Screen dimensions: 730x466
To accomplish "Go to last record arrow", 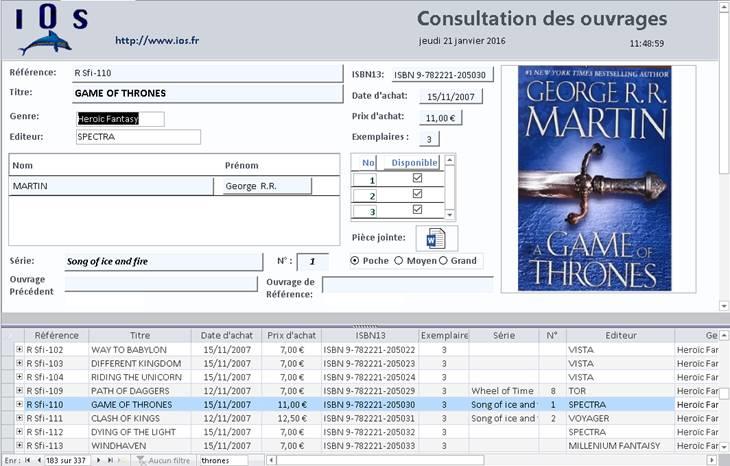I will [x=110, y=460].
